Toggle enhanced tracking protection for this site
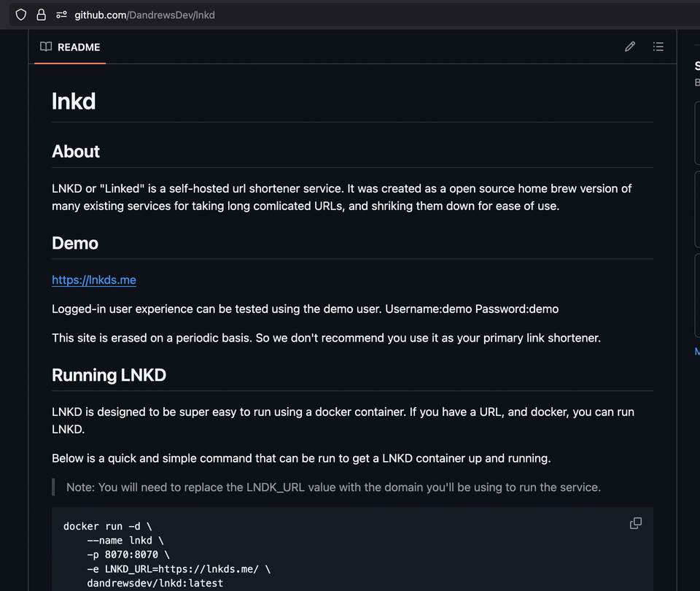Image resolution: width=700 pixels, height=591 pixels. tap(20, 15)
